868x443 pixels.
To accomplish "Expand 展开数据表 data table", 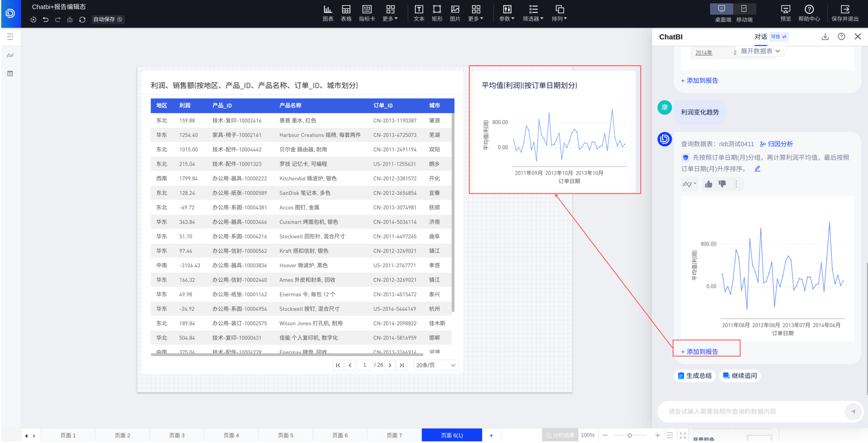I will click(x=760, y=51).
